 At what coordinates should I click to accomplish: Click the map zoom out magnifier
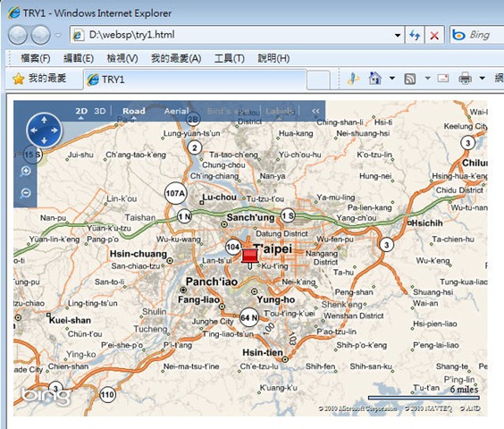click(25, 193)
